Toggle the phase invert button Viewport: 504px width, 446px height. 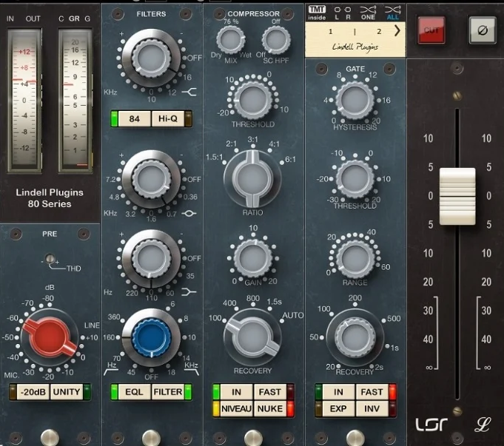click(x=482, y=30)
